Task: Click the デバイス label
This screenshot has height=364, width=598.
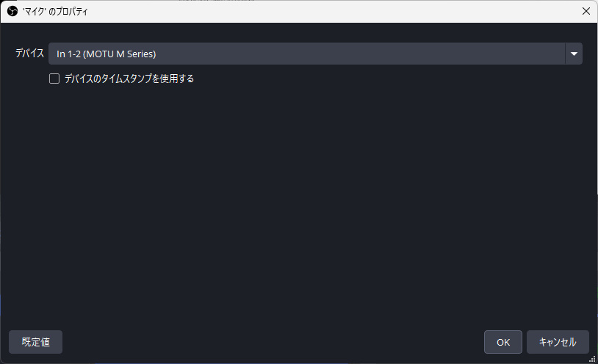Action: [x=29, y=54]
